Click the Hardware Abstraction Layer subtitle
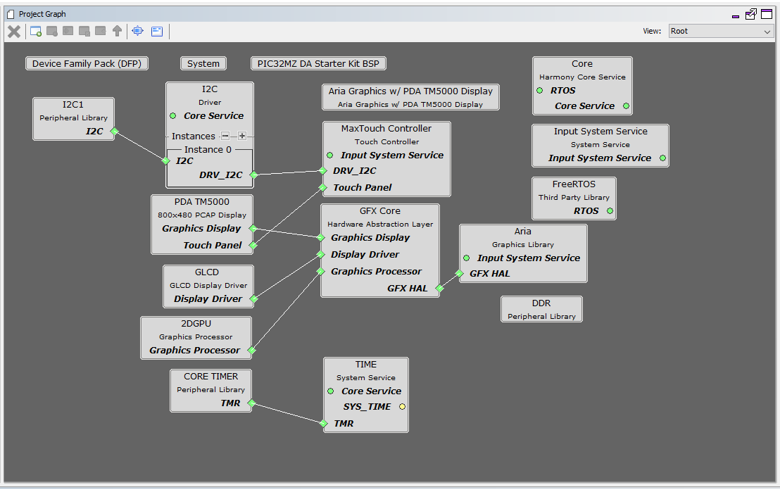This screenshot has height=489, width=781. click(380, 225)
